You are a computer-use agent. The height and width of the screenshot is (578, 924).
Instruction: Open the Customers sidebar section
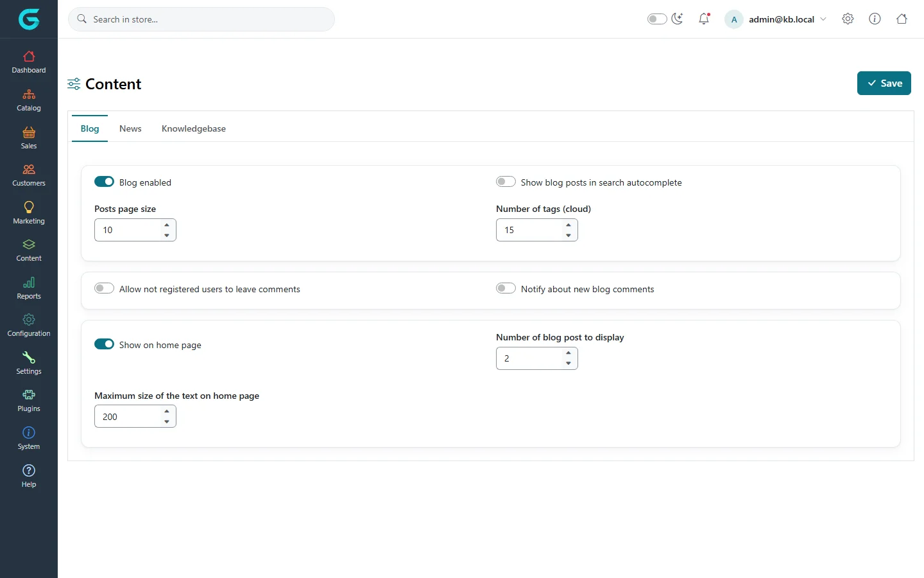(x=29, y=175)
